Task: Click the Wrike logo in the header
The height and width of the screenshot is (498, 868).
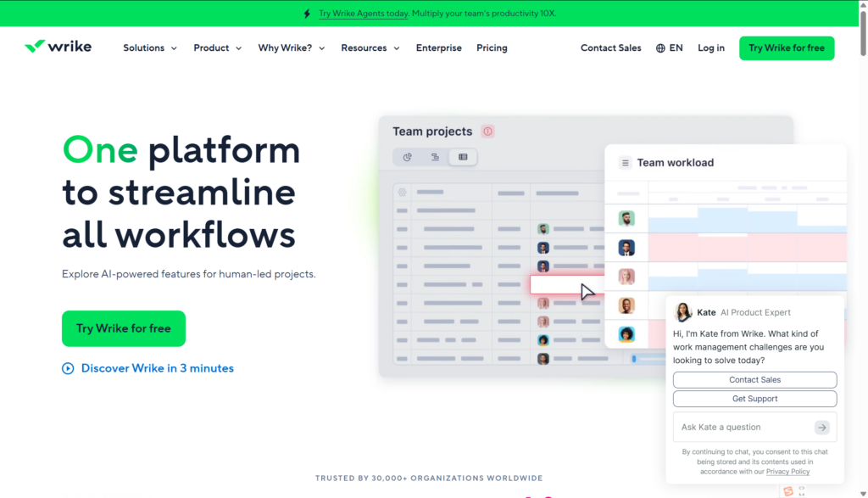Action: click(x=58, y=48)
